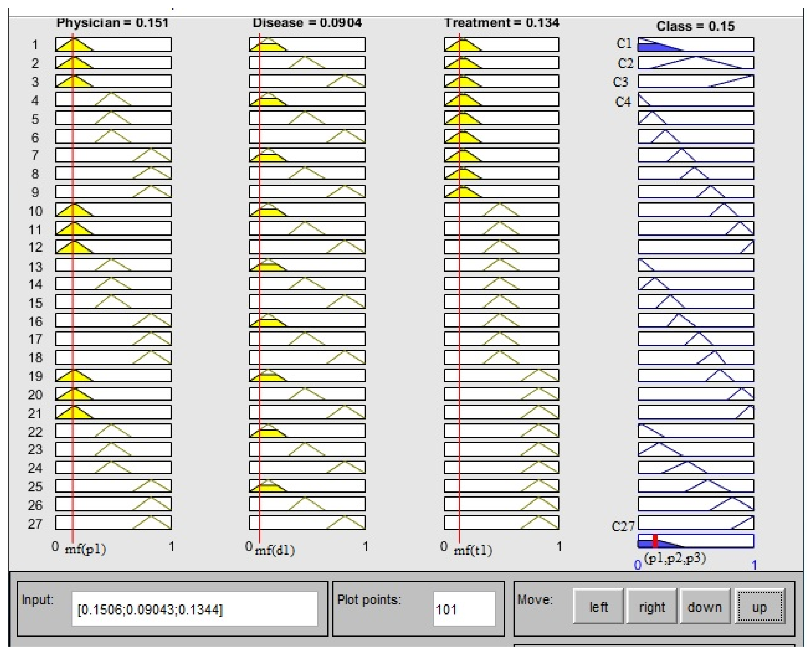The image size is (812, 656).
Task: Click rule 19 Disease membership plot
Action: 307,375
